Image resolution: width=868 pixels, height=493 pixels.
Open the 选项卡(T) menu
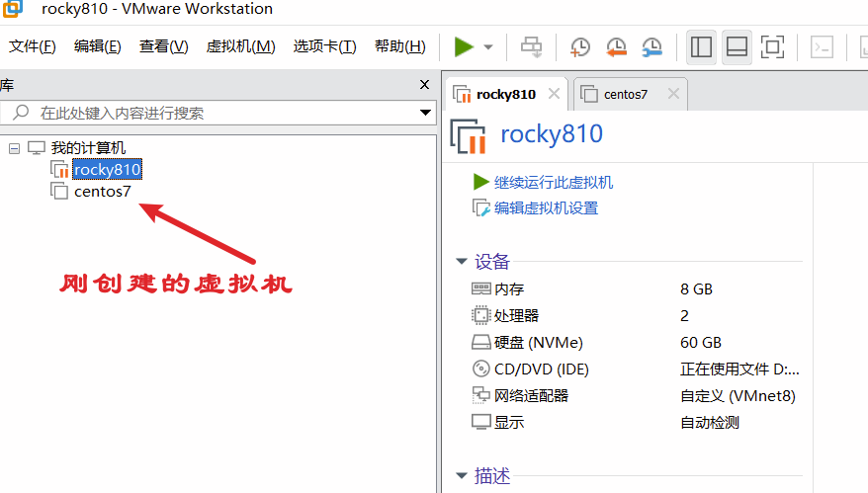point(325,46)
